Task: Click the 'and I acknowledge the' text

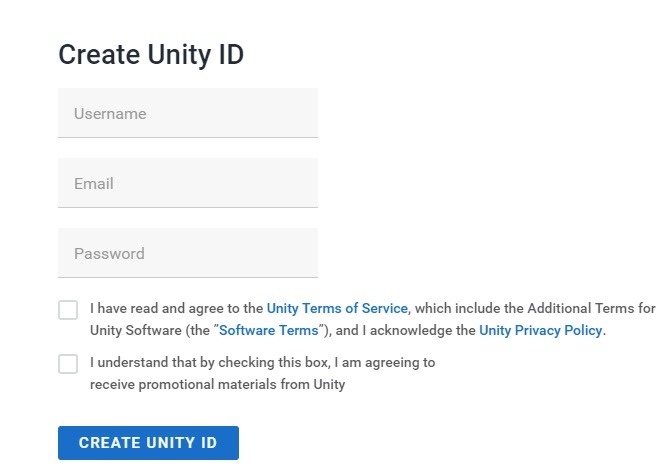Action: coord(406,330)
